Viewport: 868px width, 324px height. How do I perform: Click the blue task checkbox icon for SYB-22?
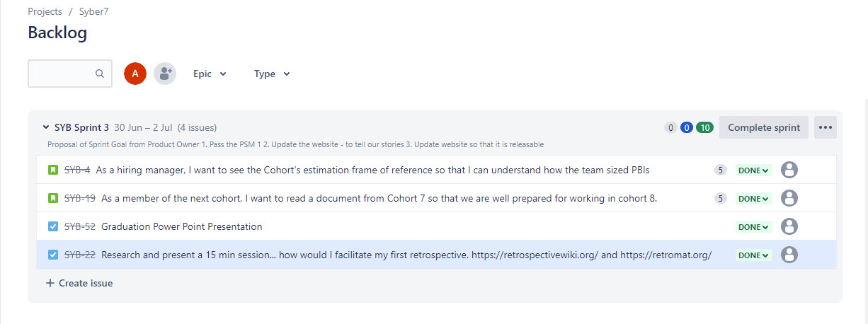pyautogui.click(x=53, y=255)
